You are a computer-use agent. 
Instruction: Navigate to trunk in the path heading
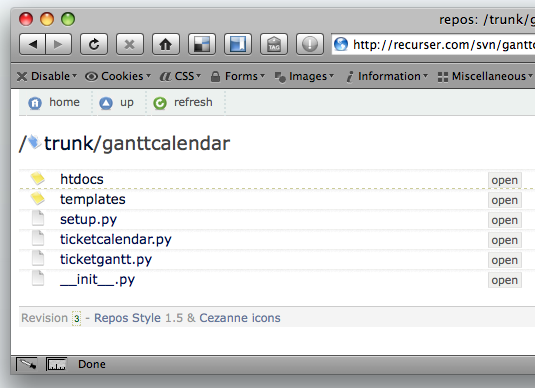pos(68,143)
